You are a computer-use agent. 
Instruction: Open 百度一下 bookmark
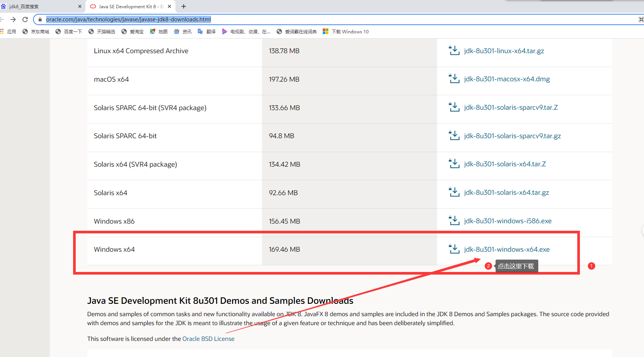pyautogui.click(x=69, y=32)
